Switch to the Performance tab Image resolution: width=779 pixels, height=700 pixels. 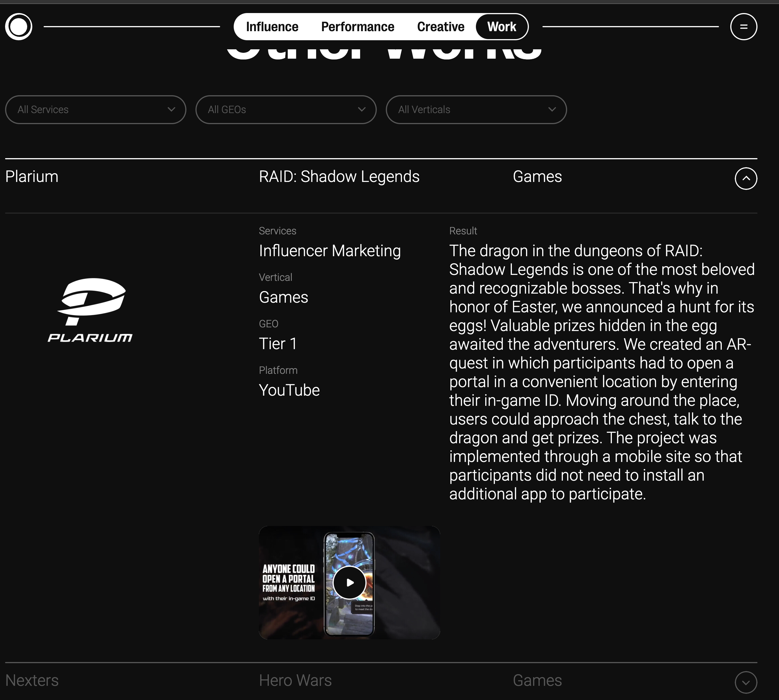[357, 27]
